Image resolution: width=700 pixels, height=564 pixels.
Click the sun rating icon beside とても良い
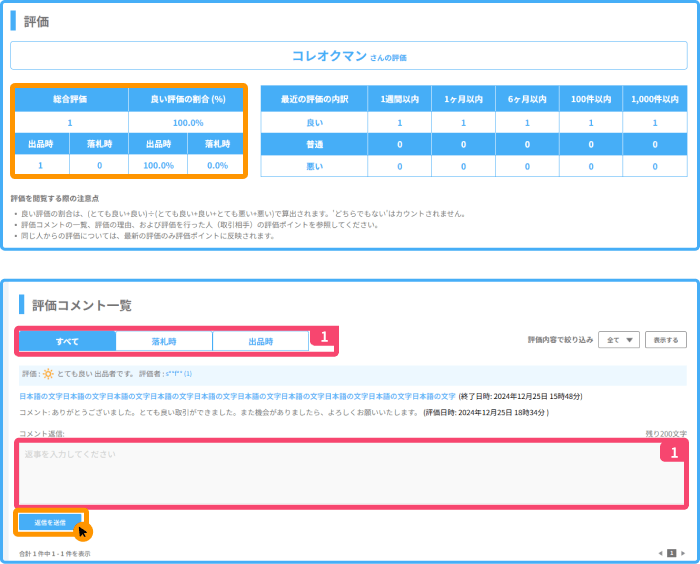coord(48,374)
